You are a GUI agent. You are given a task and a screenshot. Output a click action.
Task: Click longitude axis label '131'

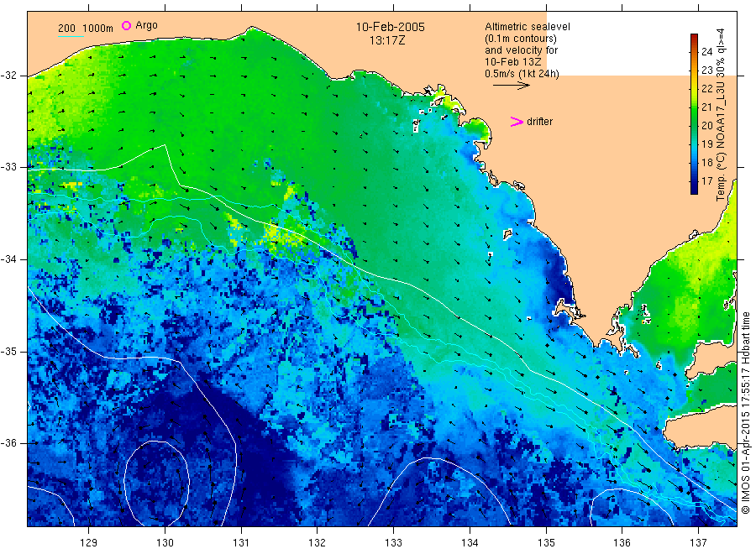coord(241,543)
